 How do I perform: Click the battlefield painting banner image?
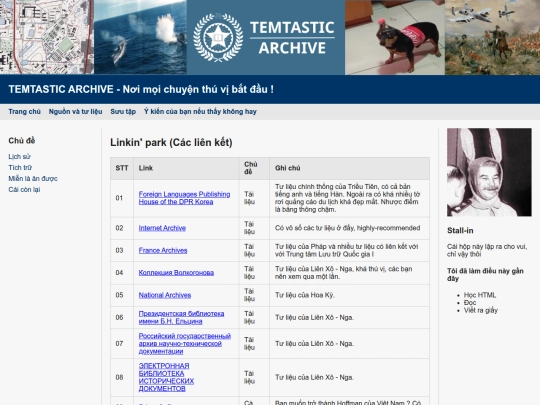pyautogui.click(x=492, y=37)
